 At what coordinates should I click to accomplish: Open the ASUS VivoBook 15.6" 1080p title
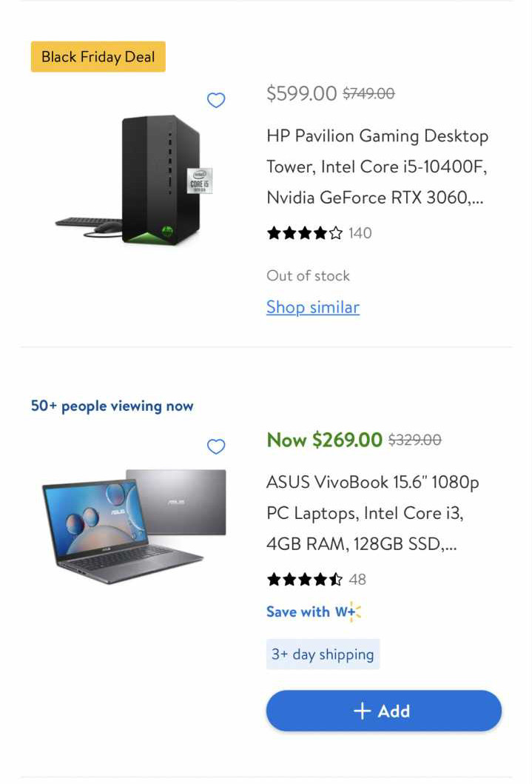[x=373, y=513]
